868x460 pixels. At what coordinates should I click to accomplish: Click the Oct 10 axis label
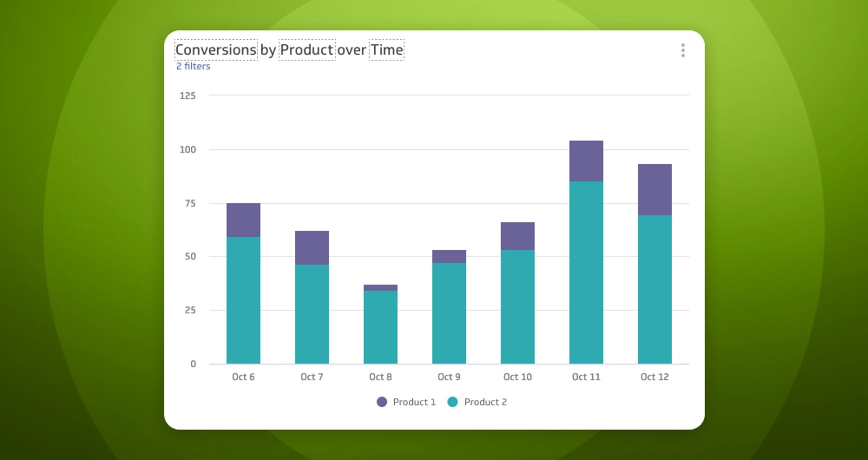coord(518,377)
